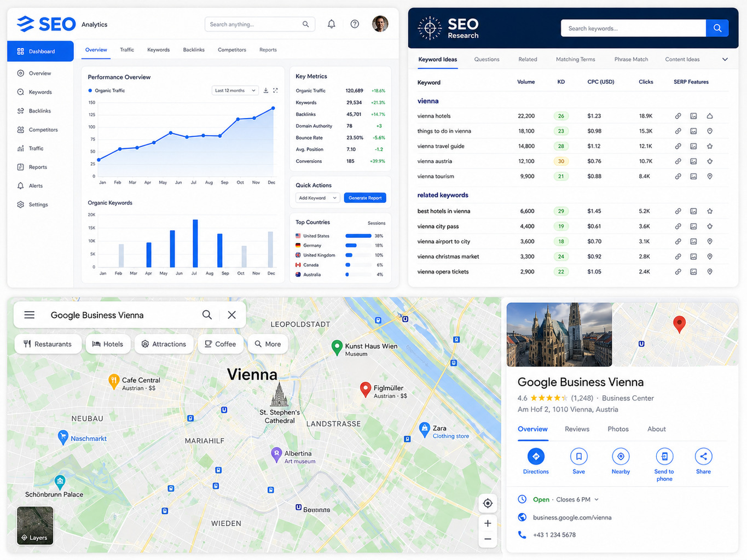Image resolution: width=747 pixels, height=560 pixels.
Task: Expand Performance Overview chart to fullscreen
Action: click(x=275, y=90)
